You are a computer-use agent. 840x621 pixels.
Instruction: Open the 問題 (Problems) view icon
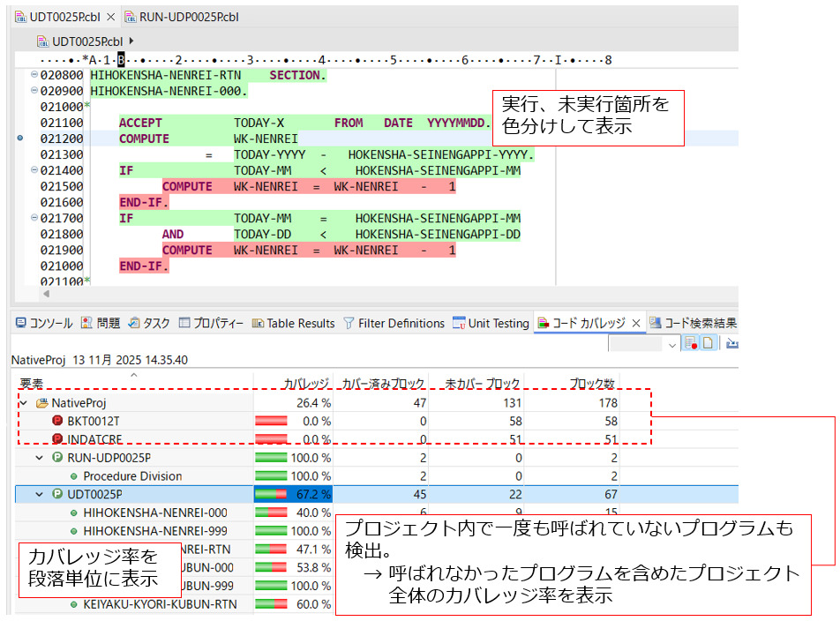[88, 323]
